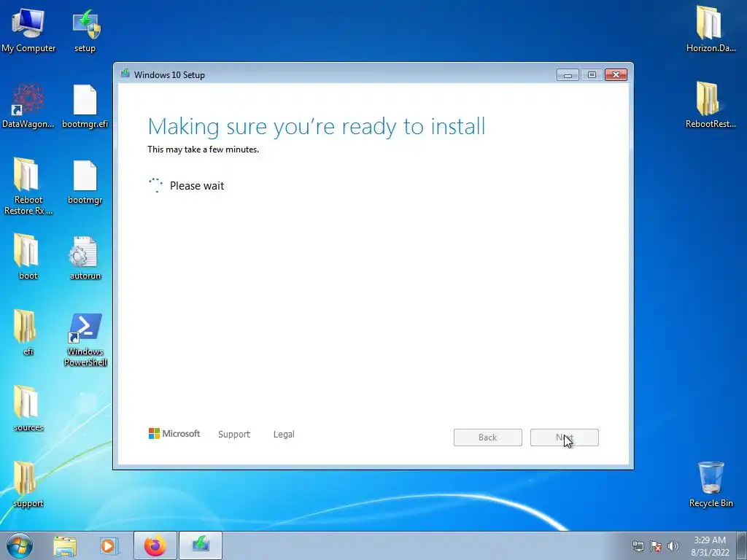Open Action Center flag icon

click(656, 546)
